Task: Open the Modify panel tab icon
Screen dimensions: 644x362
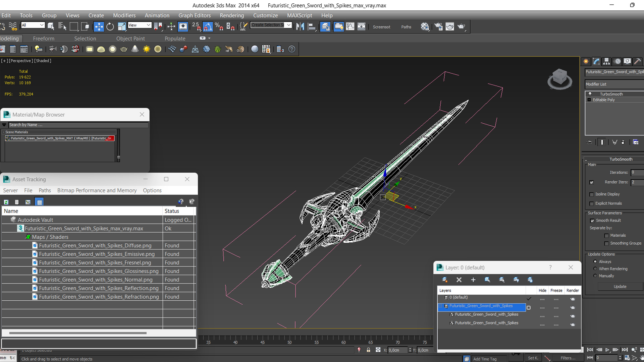Action: (x=596, y=61)
